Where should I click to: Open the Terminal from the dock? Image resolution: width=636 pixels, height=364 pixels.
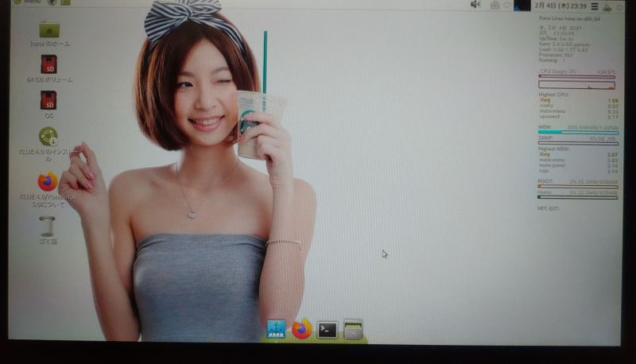(327, 330)
